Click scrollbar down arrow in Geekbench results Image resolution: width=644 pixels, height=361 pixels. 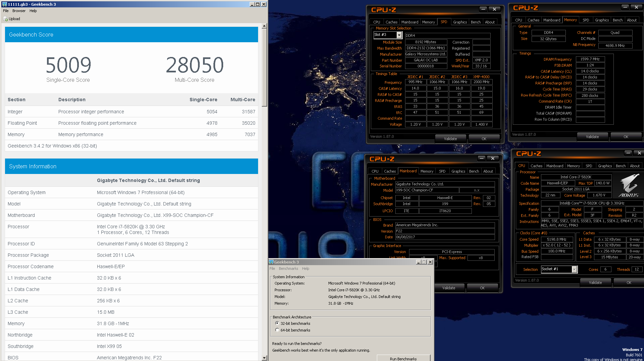click(264, 358)
